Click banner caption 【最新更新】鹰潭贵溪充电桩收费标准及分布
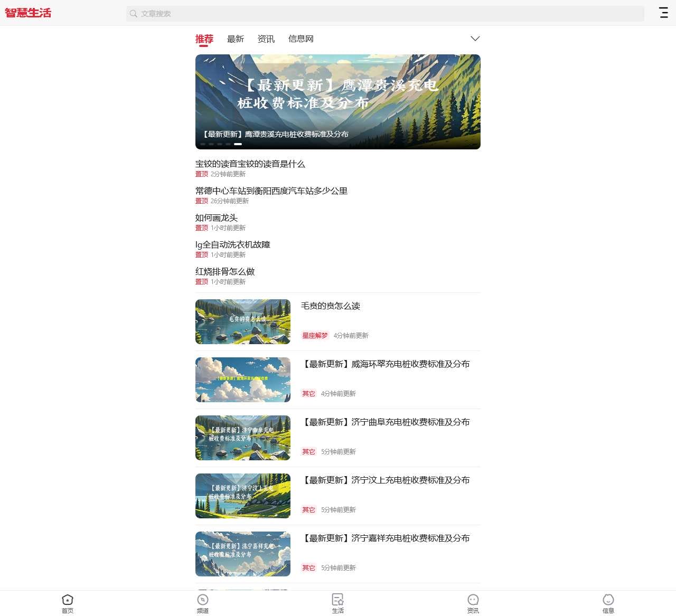 point(275,134)
